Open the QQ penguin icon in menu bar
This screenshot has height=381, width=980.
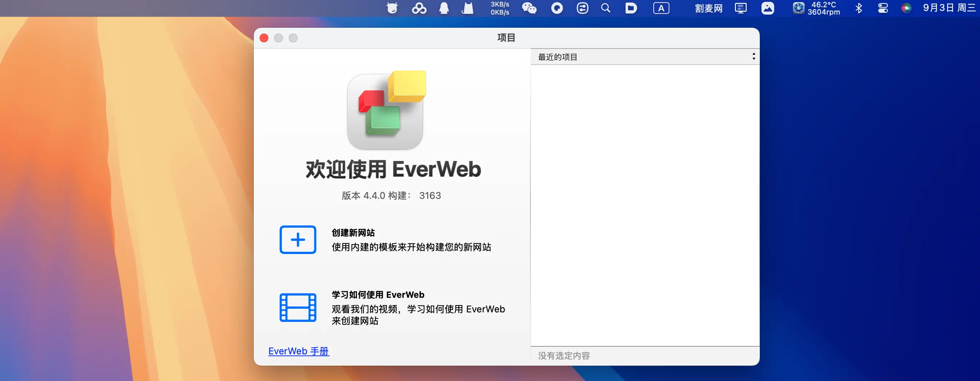click(x=444, y=8)
